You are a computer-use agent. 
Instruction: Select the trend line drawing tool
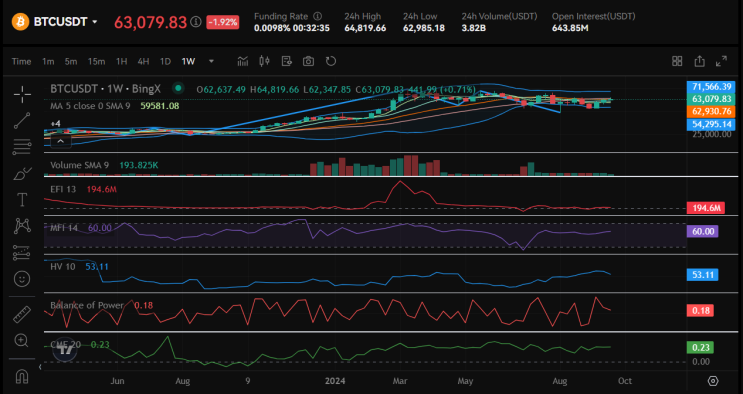(22, 121)
